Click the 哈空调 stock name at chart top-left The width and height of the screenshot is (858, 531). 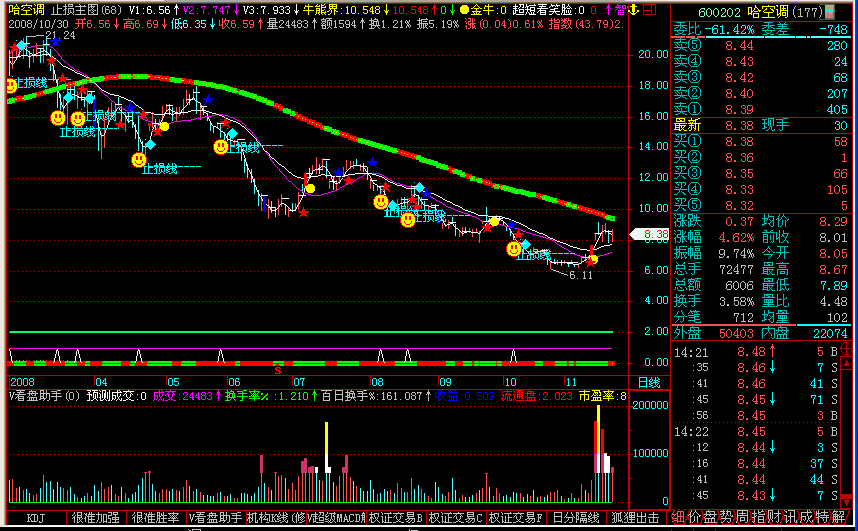26,10
